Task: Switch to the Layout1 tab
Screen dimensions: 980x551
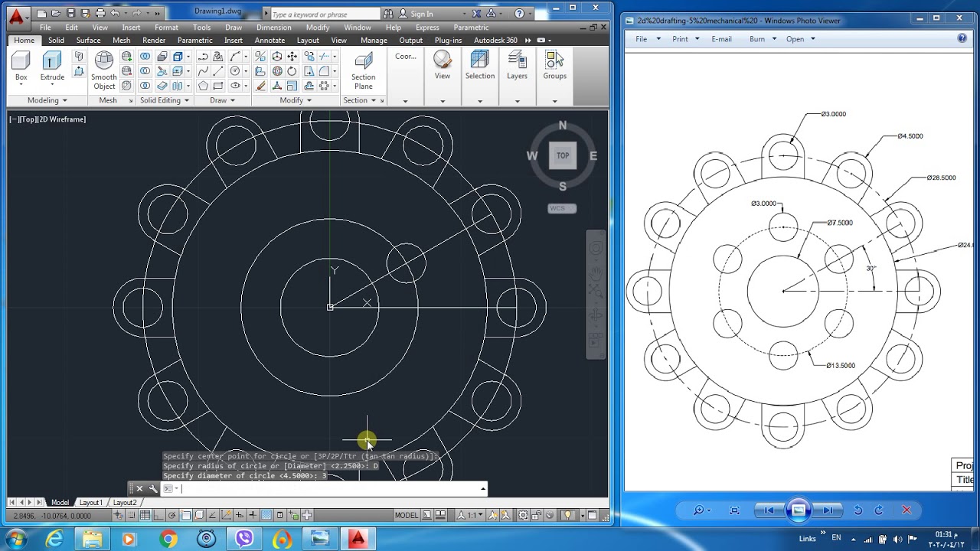Action: pyautogui.click(x=91, y=503)
